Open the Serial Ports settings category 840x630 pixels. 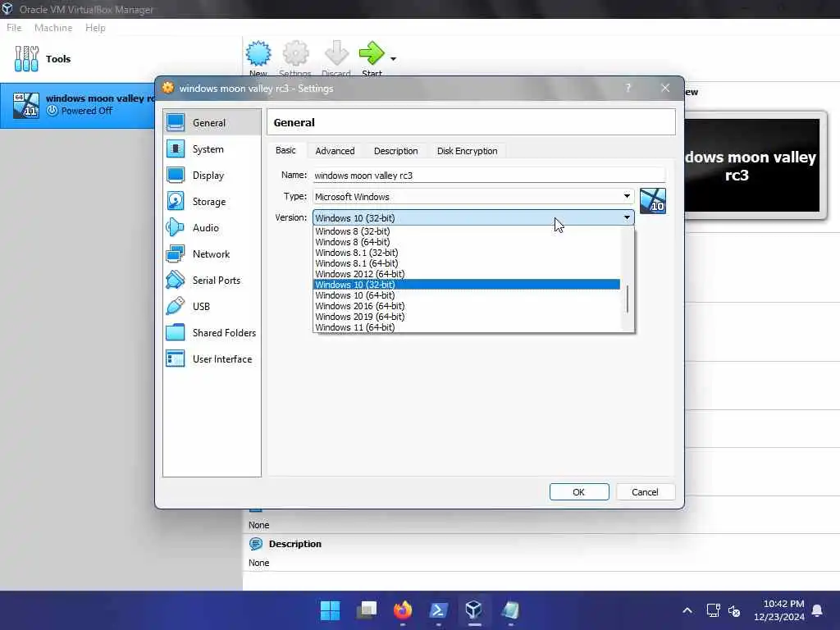pyautogui.click(x=212, y=281)
